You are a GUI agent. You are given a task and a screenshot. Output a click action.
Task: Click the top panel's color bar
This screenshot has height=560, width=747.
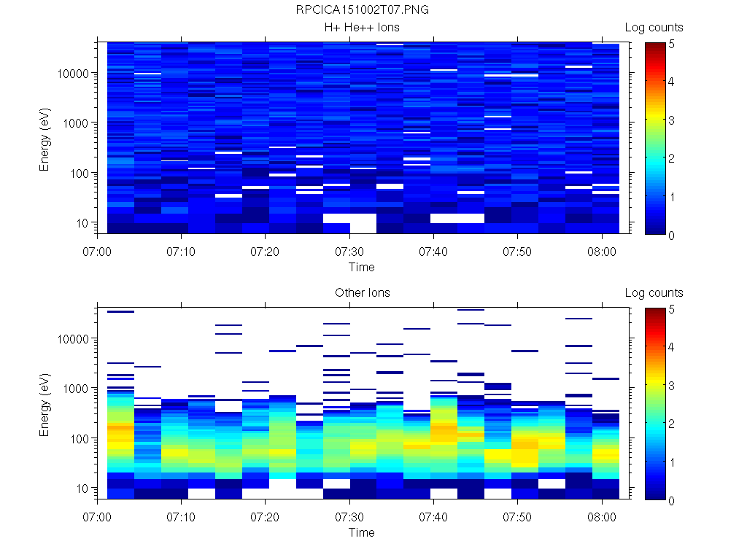(655, 139)
